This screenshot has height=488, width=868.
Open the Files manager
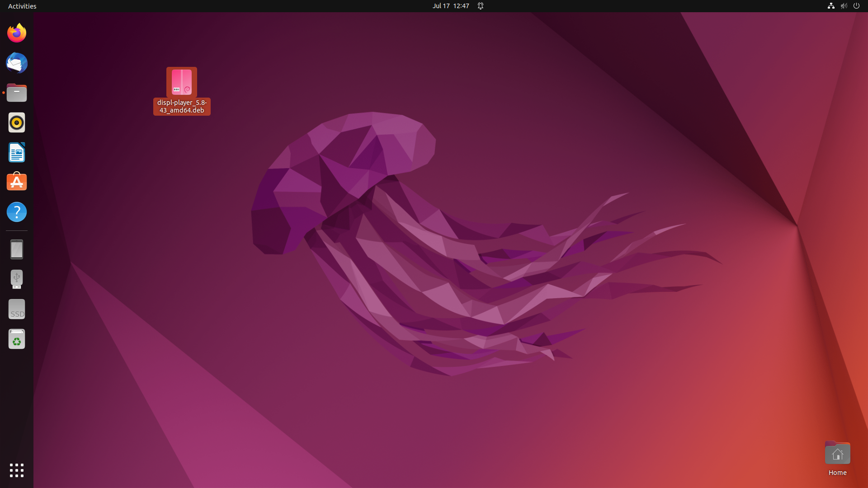(17, 93)
